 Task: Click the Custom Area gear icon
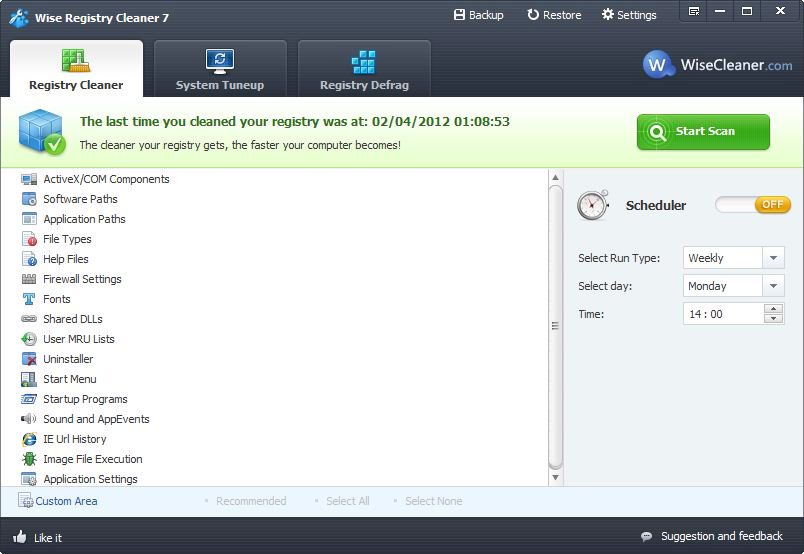pyautogui.click(x=25, y=500)
